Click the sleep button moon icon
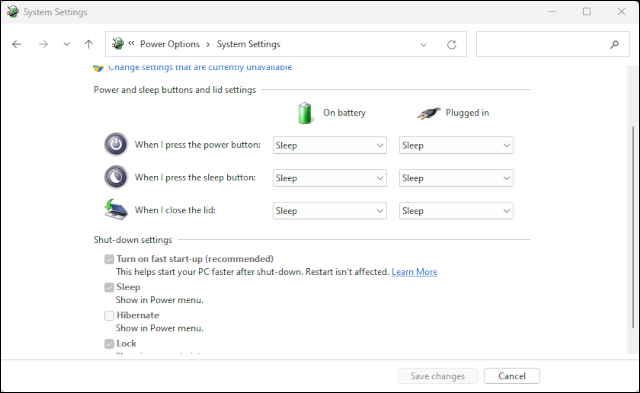 pos(116,177)
